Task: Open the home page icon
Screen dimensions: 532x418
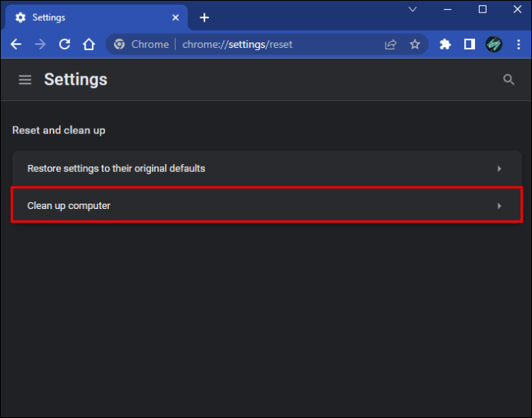Action: click(89, 44)
